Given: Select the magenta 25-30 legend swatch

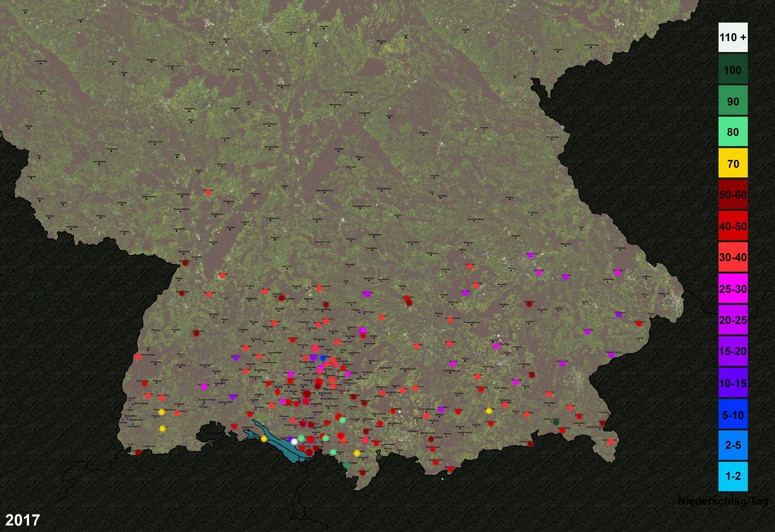Looking at the screenshot, I should [x=733, y=289].
